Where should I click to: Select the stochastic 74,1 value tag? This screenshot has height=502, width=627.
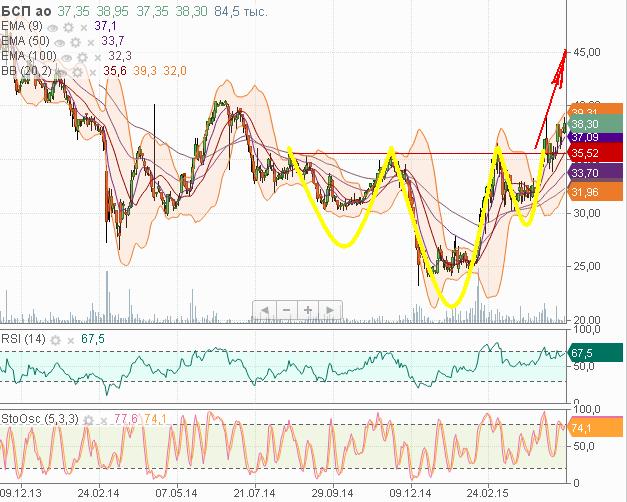click(x=595, y=428)
